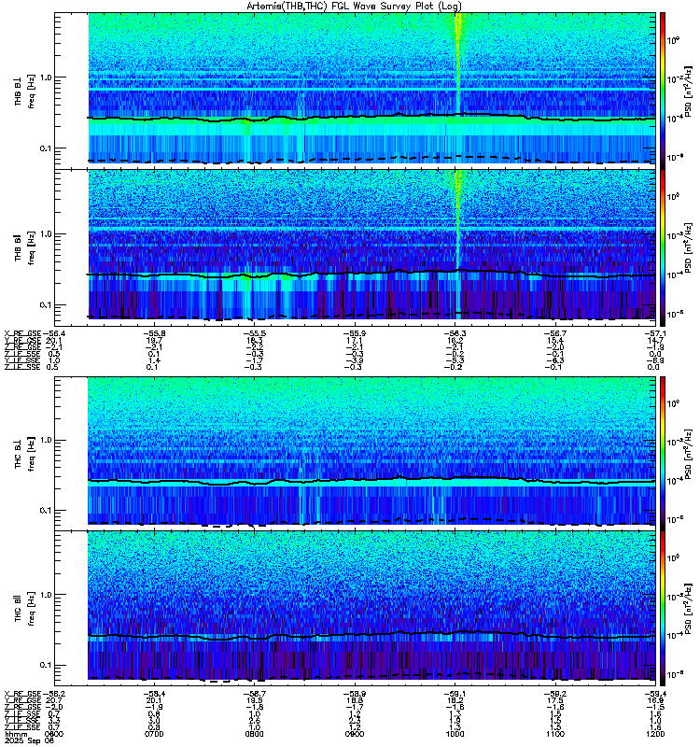The height and width of the screenshot is (747, 700).
Task: Click the color bar beside the THB B∥ panel
Action: coord(663,247)
